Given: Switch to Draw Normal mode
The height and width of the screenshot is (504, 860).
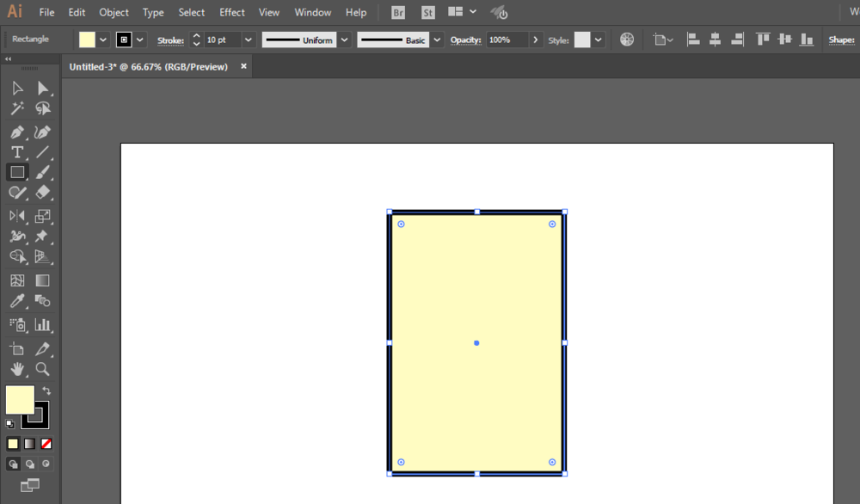Looking at the screenshot, I should coord(13,464).
